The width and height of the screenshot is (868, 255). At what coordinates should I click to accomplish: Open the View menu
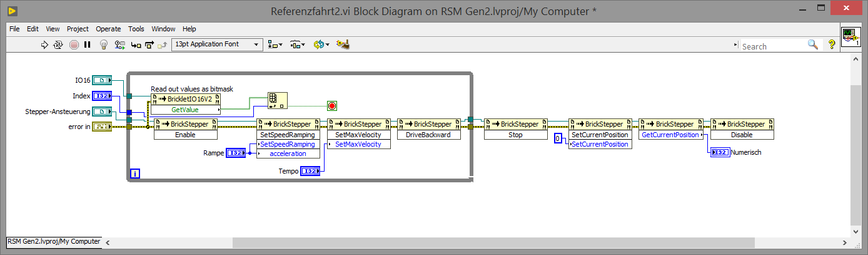(53, 29)
